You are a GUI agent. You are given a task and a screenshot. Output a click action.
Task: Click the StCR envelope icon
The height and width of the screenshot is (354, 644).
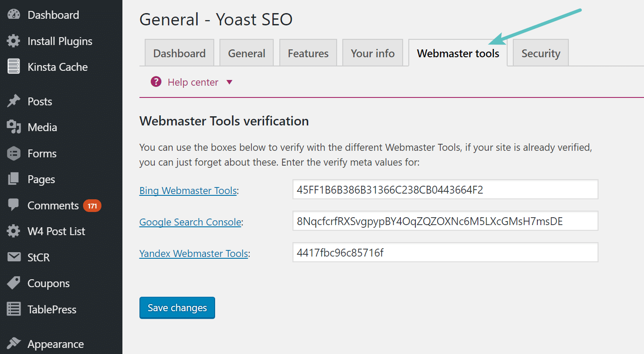point(14,257)
